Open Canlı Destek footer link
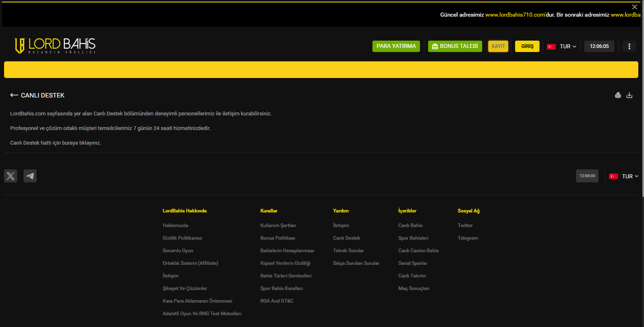 [x=346, y=238]
